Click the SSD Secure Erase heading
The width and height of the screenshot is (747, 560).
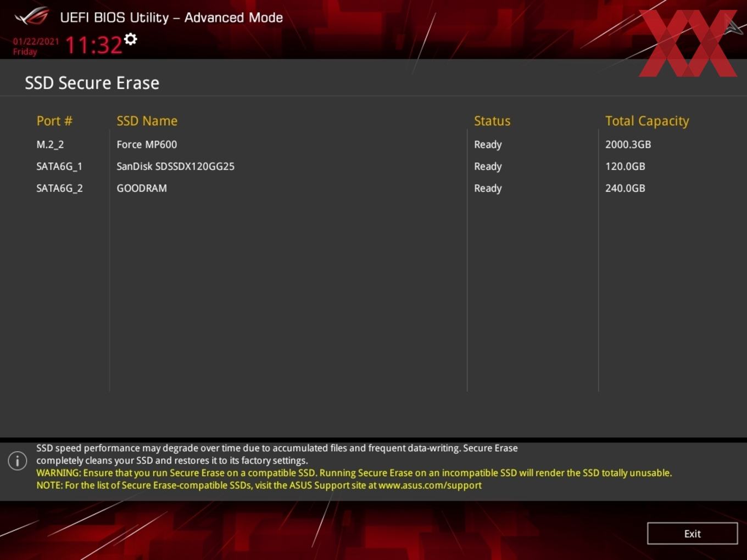click(x=92, y=83)
